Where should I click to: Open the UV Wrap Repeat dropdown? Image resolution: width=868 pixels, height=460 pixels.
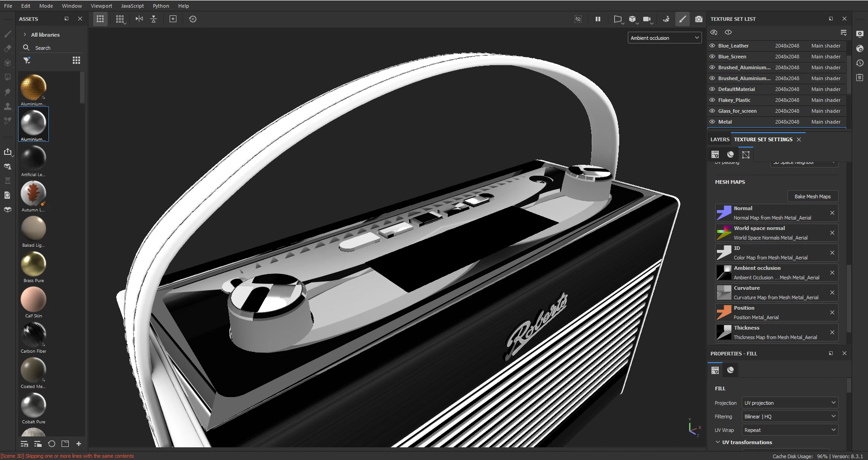[x=790, y=430]
